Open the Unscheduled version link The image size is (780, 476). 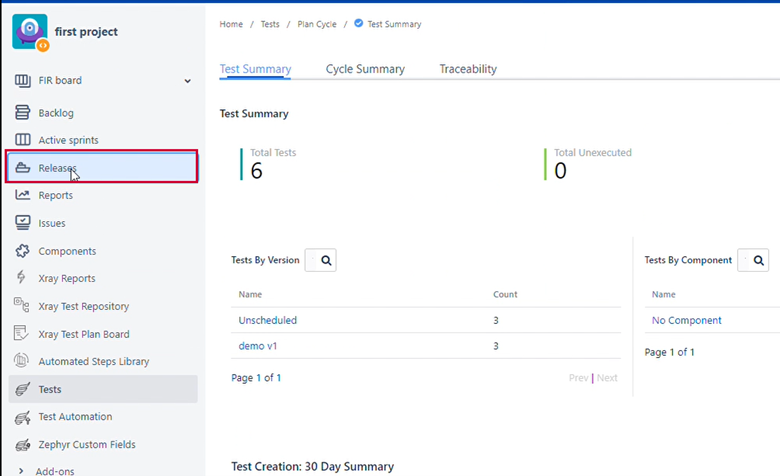(x=267, y=320)
